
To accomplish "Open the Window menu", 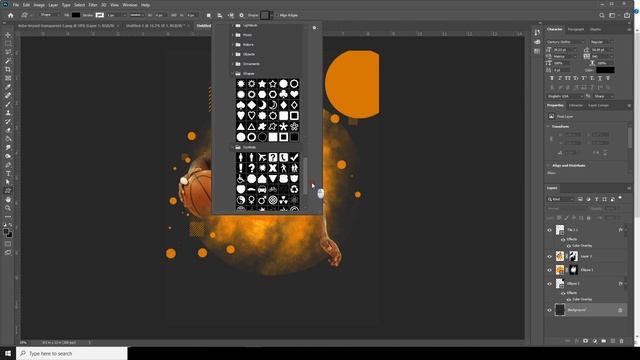I will tap(130, 5).
